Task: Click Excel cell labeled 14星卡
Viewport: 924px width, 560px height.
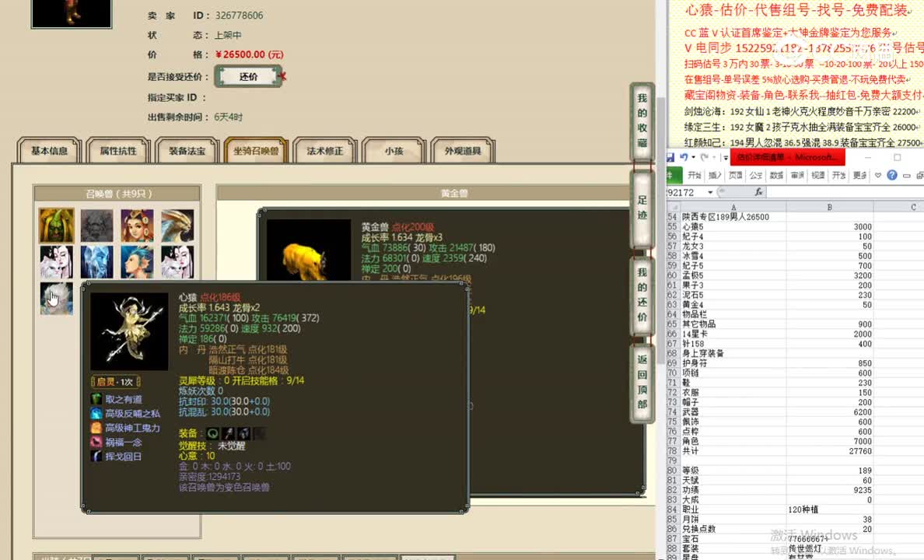Action: 733,334
